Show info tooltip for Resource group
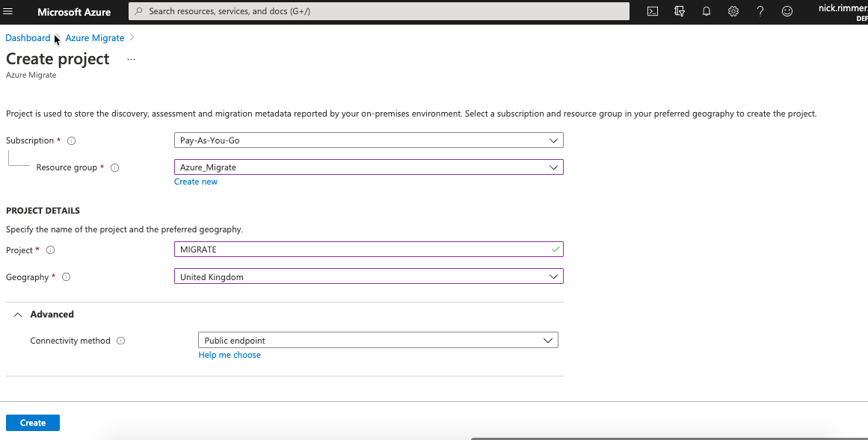868x440 pixels. click(114, 167)
